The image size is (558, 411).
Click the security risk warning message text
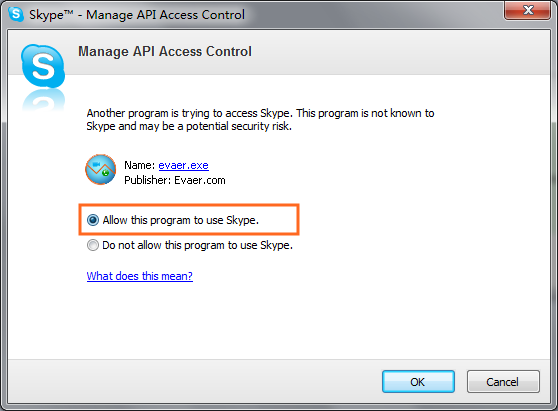(x=260, y=120)
